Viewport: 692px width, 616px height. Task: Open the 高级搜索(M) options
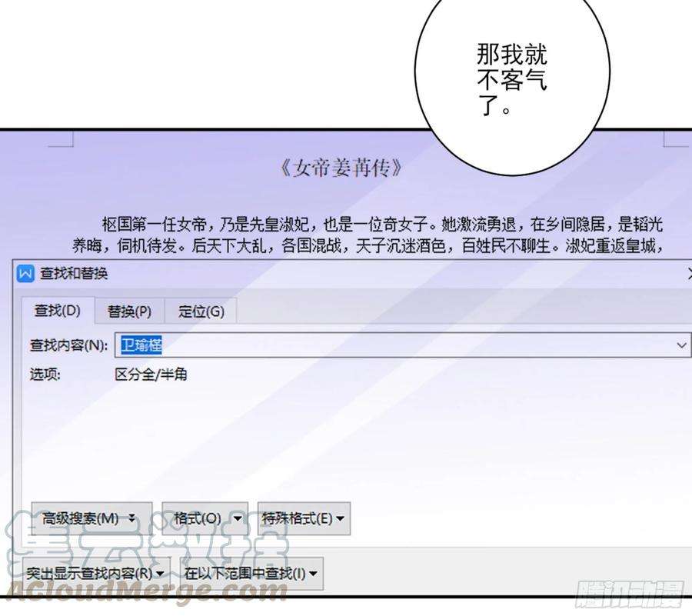(91, 518)
